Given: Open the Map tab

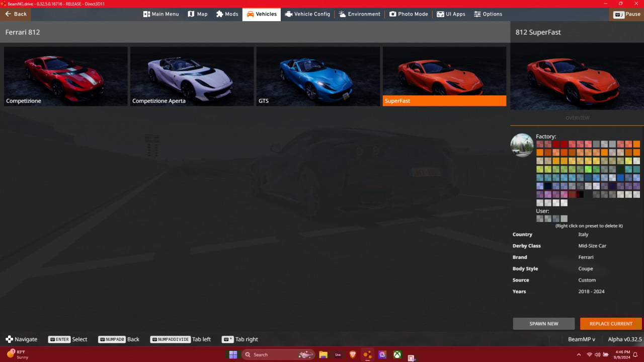Looking at the screenshot, I should [x=198, y=14].
